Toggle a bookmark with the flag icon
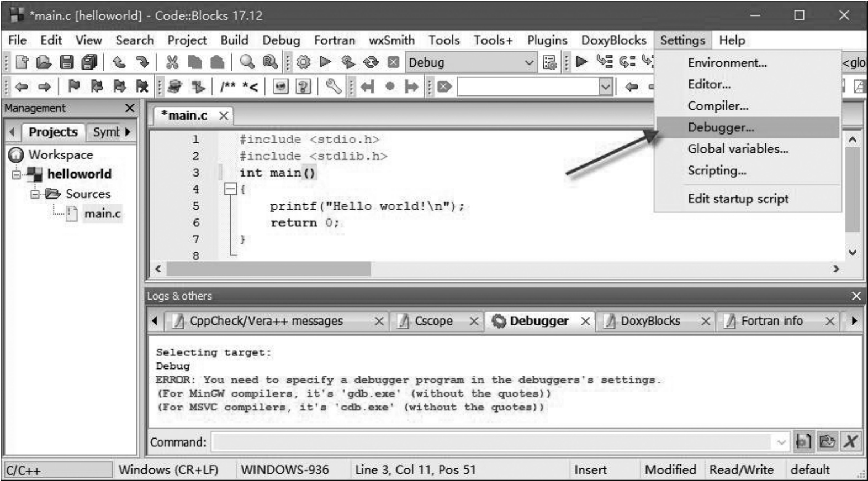 point(73,86)
